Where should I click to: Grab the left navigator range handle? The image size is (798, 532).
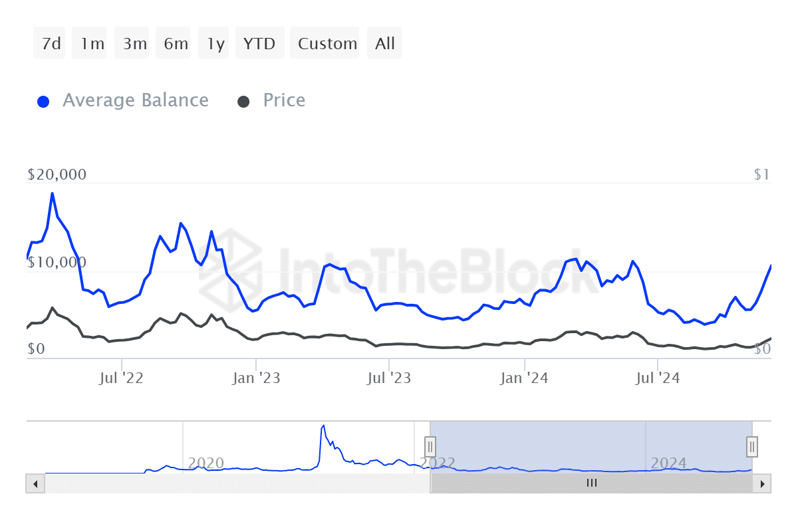pos(430,446)
